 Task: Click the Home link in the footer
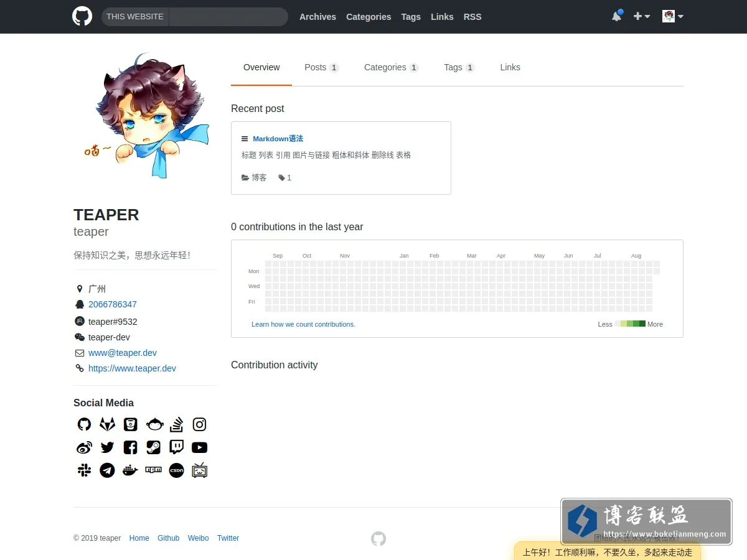click(x=139, y=538)
